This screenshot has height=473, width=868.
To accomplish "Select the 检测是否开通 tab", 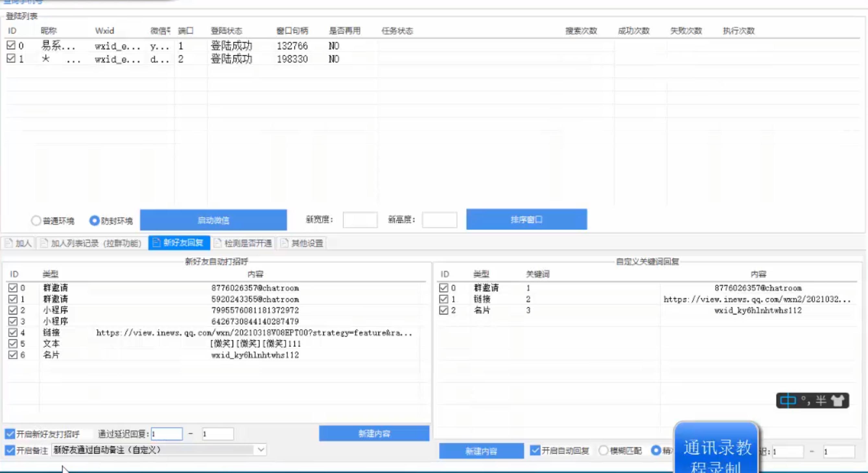I will tap(244, 243).
